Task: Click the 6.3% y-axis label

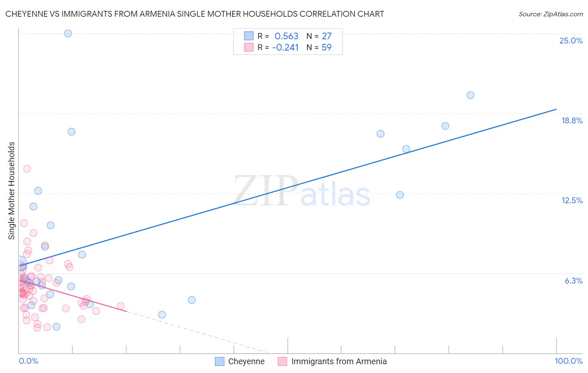Action: 574,281
